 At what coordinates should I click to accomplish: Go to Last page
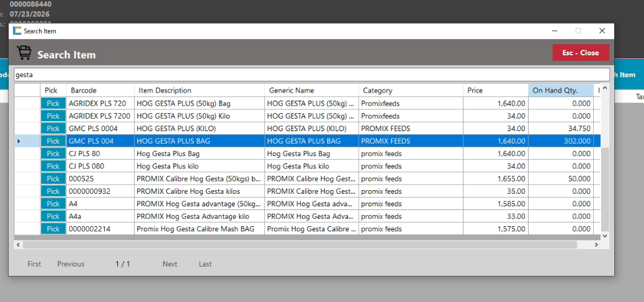(205, 264)
